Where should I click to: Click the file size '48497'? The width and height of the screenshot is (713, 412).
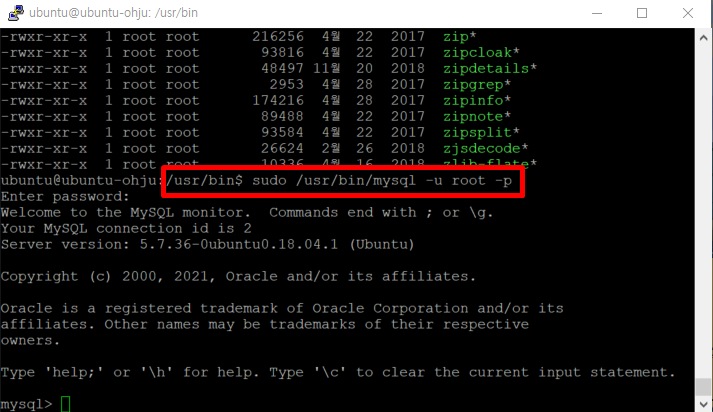(x=282, y=69)
